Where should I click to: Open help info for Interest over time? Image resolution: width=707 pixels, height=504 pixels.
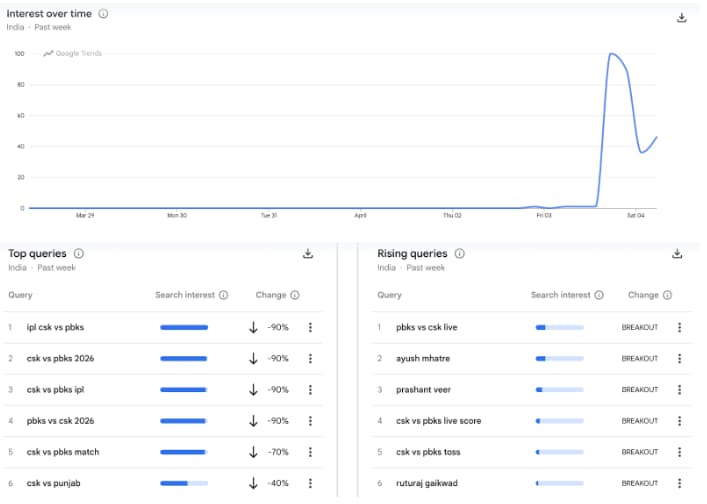pyautogui.click(x=104, y=14)
